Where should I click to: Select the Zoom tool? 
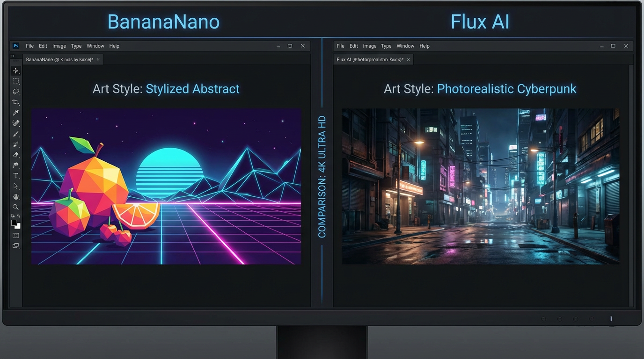(x=15, y=207)
